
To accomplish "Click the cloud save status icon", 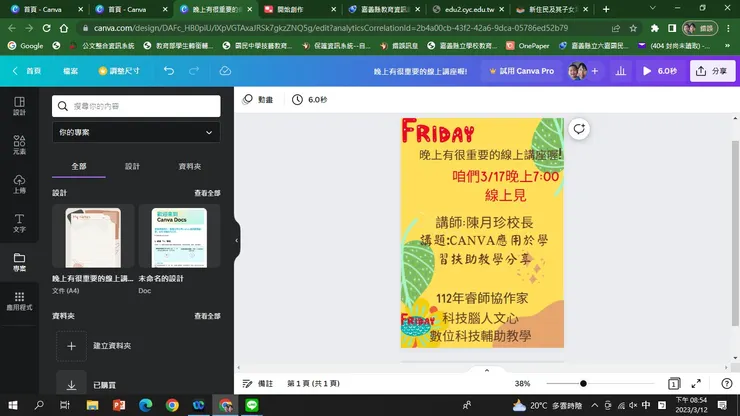I will 225,71.
